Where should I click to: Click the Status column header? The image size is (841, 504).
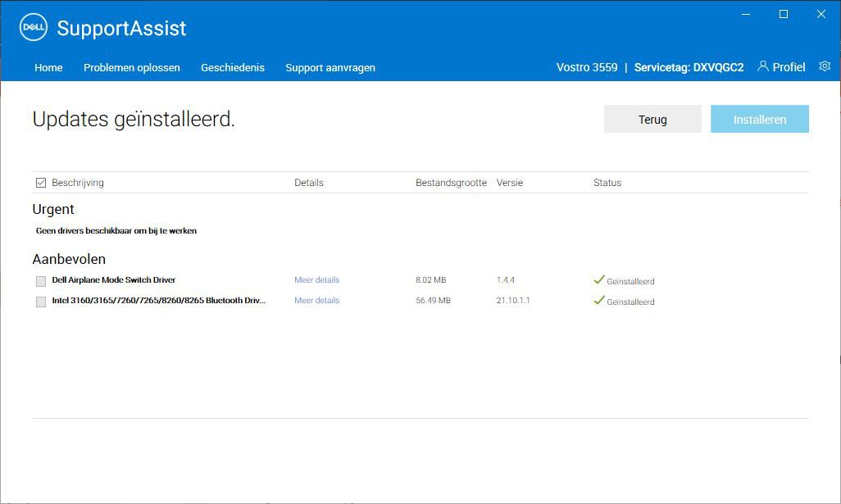[607, 183]
